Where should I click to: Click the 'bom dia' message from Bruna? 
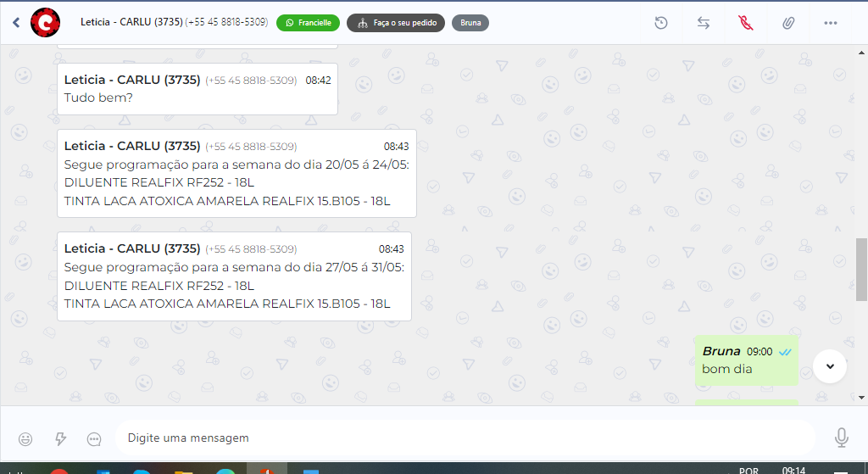click(x=727, y=369)
